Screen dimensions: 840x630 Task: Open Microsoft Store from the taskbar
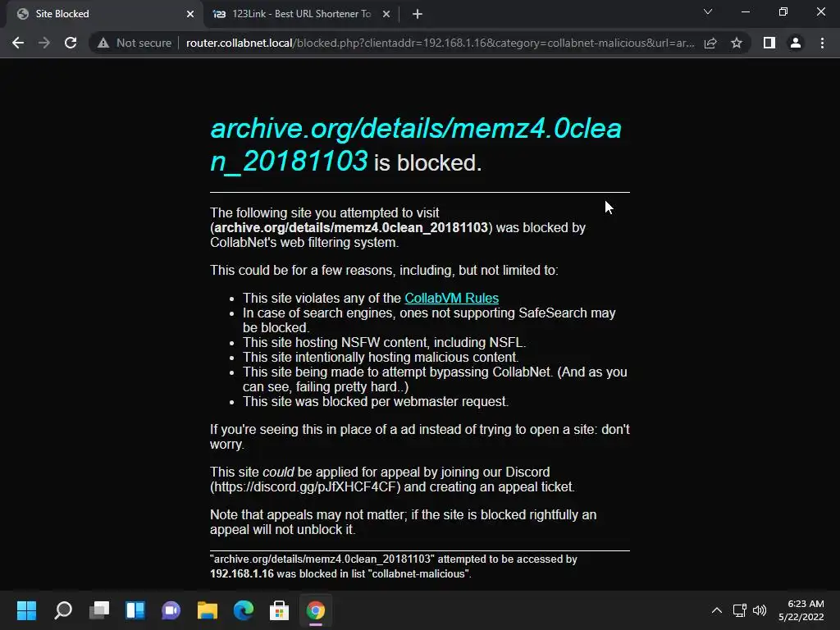pos(279,610)
